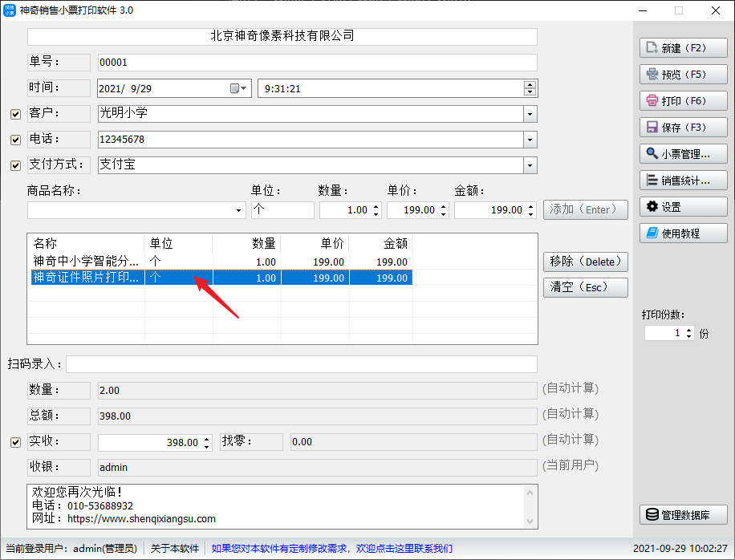This screenshot has height=560, width=735.
Task: Open sales statistics (销售统计)
Action: coord(683,181)
